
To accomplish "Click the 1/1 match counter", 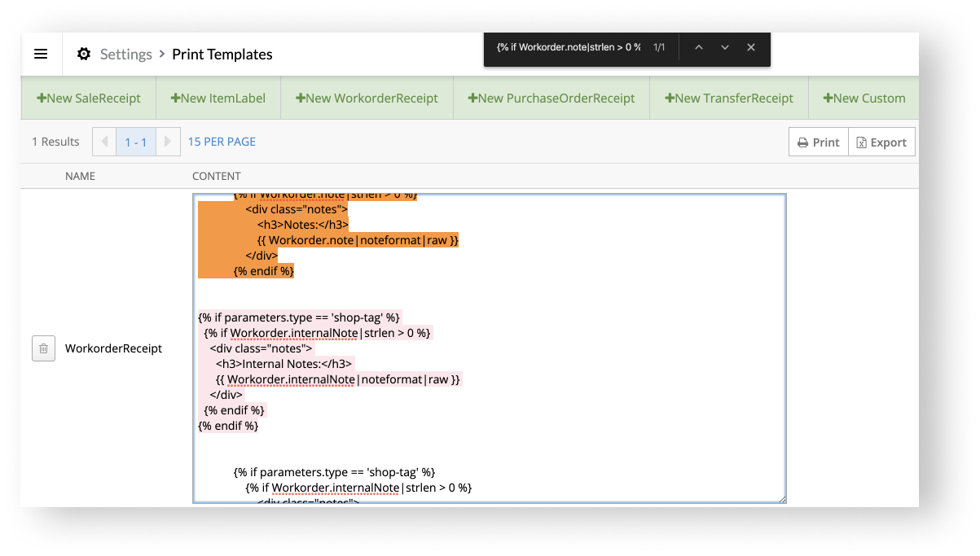I will click(659, 47).
